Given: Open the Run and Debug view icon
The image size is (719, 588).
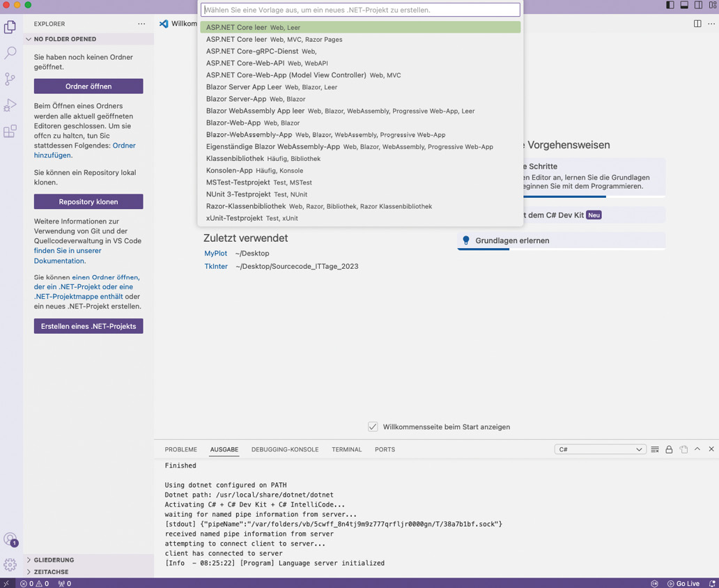Looking at the screenshot, I should click(x=10, y=105).
